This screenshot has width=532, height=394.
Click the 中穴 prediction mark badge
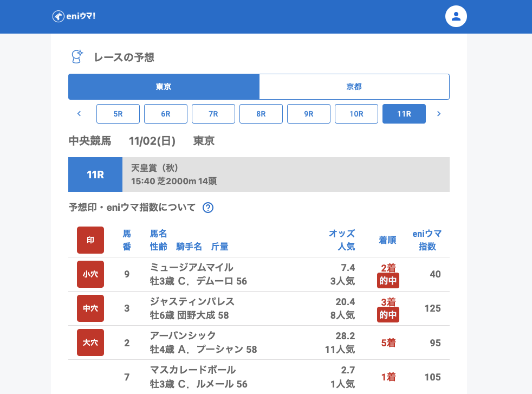coord(90,308)
